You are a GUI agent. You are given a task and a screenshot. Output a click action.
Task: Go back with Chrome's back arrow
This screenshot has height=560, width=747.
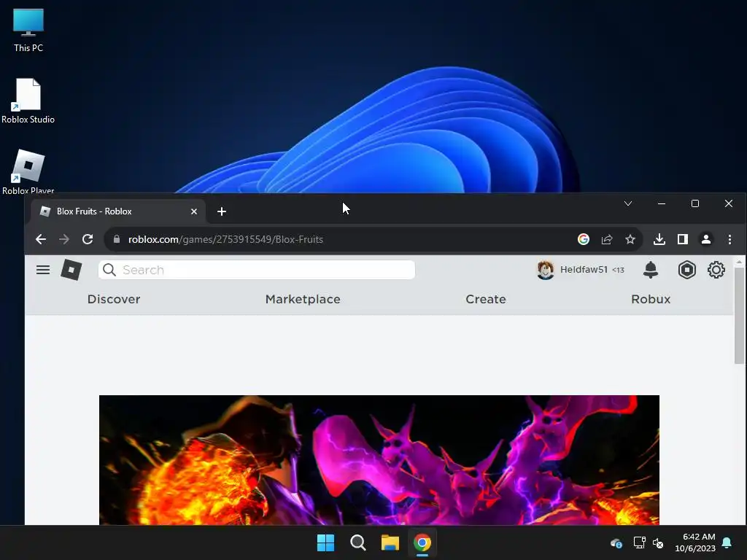[41, 239]
